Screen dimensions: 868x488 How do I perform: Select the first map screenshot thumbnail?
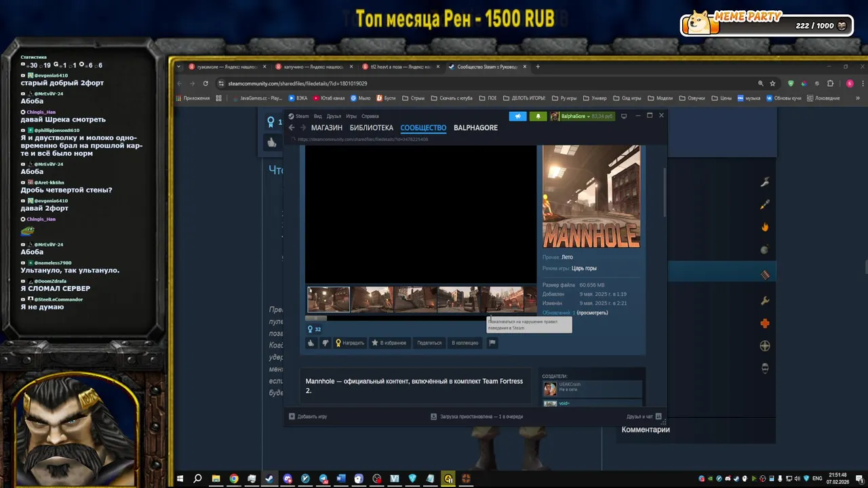[329, 300]
